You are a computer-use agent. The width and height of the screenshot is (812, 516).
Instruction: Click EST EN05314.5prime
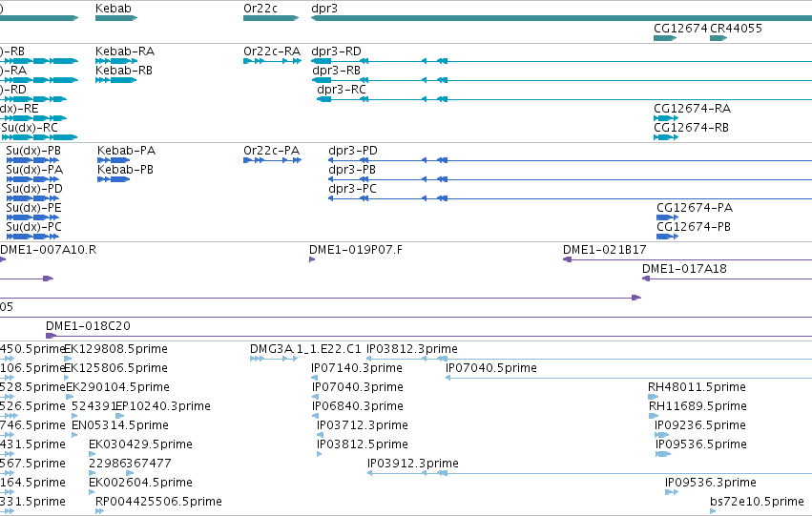pyautogui.click(x=74, y=435)
